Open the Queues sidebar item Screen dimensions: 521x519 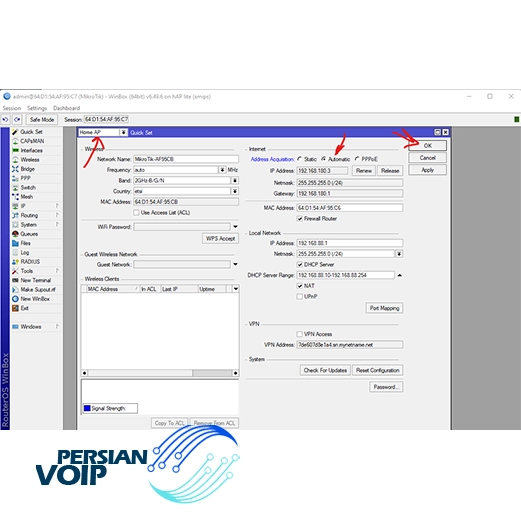pyautogui.click(x=29, y=234)
